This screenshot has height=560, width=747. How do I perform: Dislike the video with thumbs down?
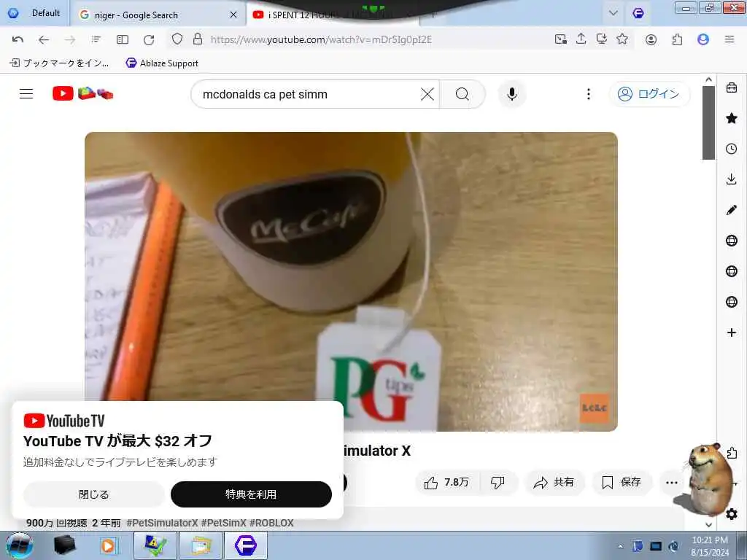coord(498,483)
